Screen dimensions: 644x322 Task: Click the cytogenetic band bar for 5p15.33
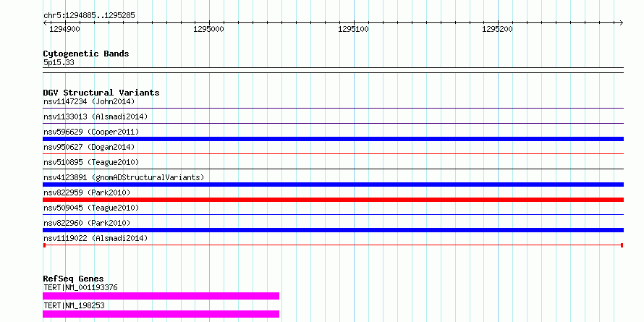pyautogui.click(x=333, y=70)
